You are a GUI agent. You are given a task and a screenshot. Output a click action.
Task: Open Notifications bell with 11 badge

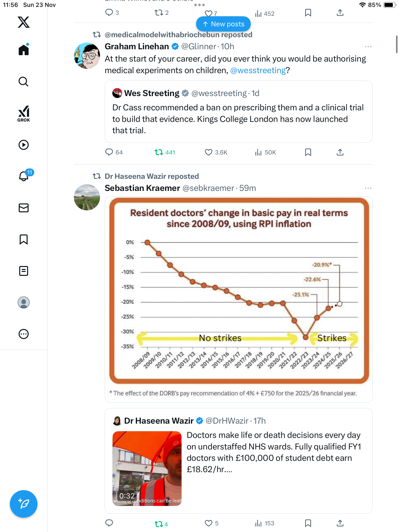tap(24, 176)
